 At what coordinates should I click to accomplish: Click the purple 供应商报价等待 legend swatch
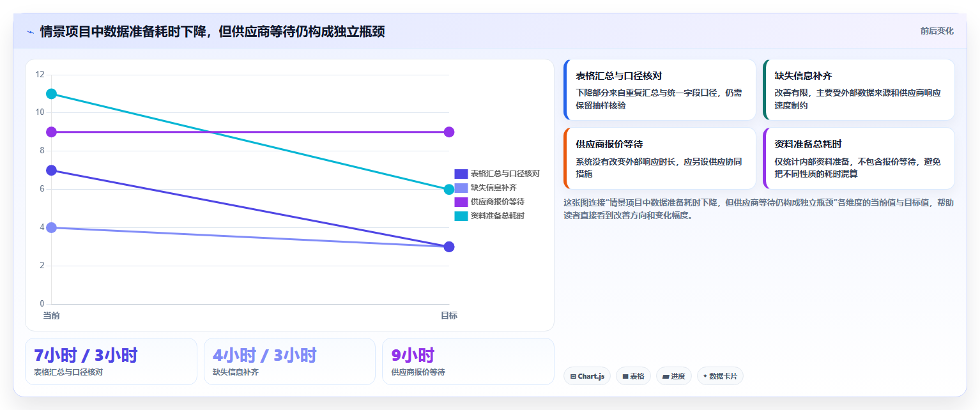pos(461,202)
